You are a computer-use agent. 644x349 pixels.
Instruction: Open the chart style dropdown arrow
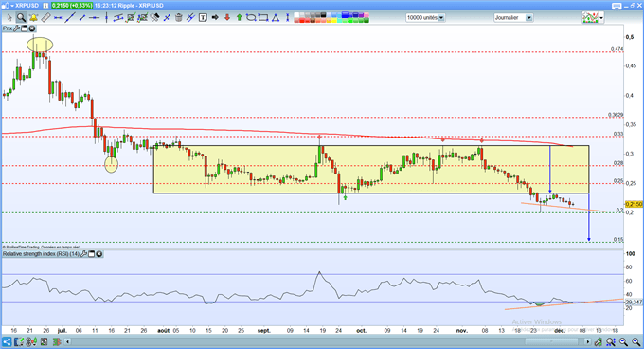click(601, 18)
